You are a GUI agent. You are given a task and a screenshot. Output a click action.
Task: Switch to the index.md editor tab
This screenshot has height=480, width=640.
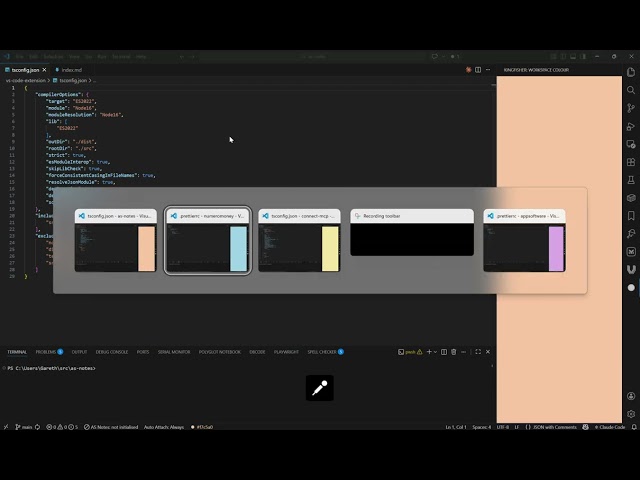[x=69, y=70]
